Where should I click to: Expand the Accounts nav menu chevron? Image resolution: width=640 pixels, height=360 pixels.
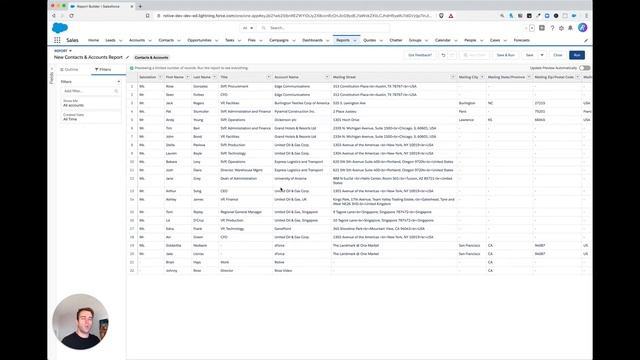(150, 40)
